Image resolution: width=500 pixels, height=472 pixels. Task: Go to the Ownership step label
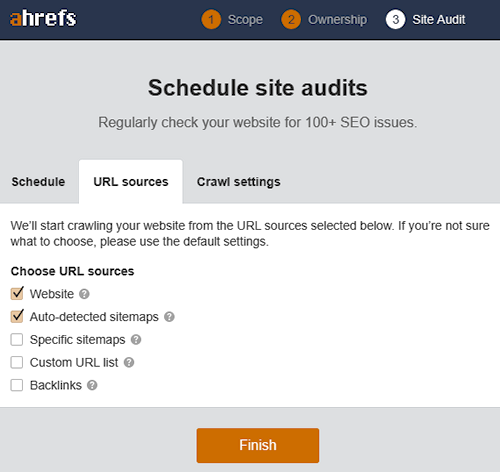pyautogui.click(x=337, y=20)
